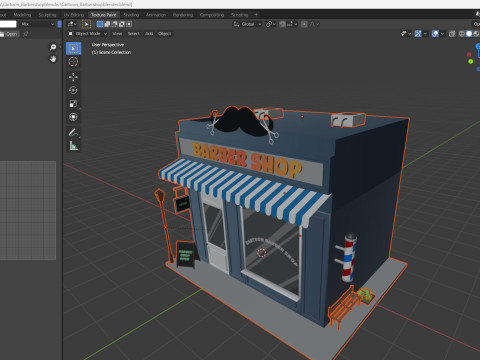Click the mustache ornament on the roof
The image size is (480, 360).
243,121
